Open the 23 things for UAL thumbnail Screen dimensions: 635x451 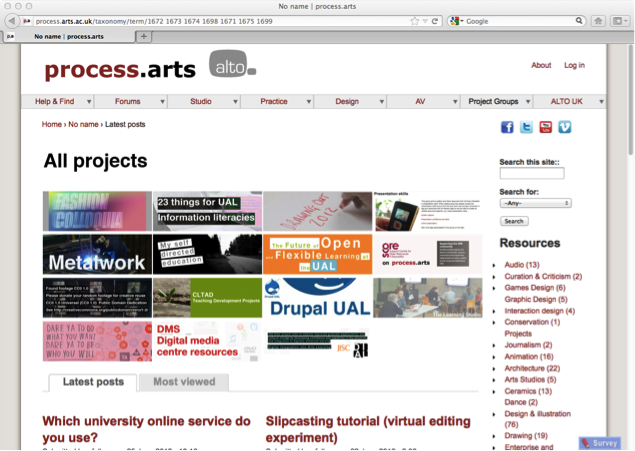[x=207, y=211]
